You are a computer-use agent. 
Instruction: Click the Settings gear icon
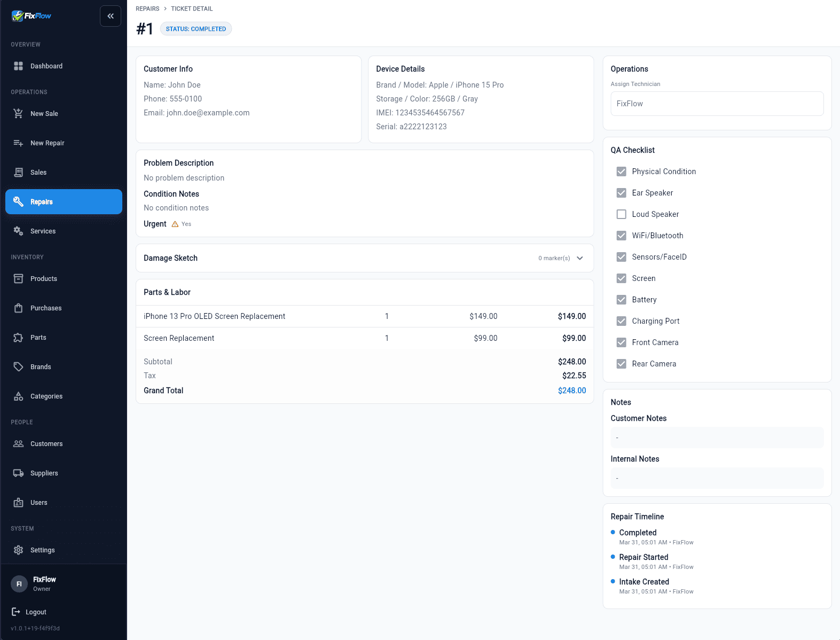(x=18, y=550)
